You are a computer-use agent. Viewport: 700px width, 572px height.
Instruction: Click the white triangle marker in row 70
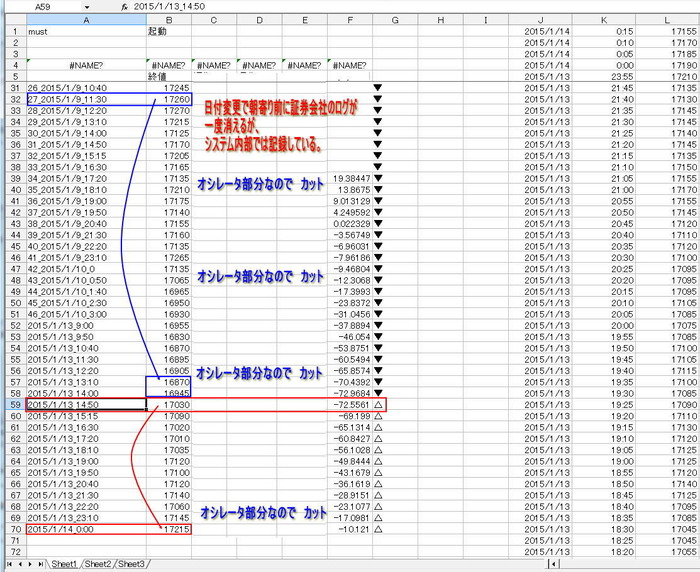coord(378,529)
